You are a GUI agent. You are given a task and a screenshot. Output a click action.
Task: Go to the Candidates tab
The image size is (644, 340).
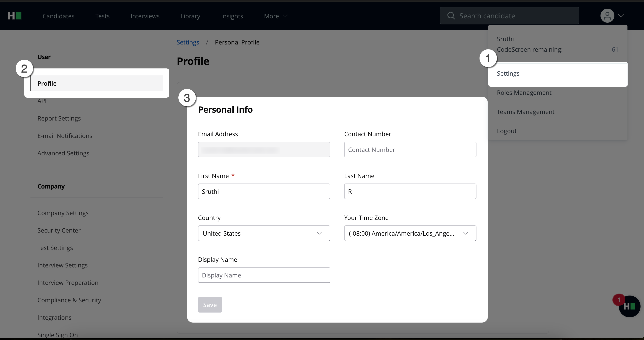pyautogui.click(x=58, y=16)
